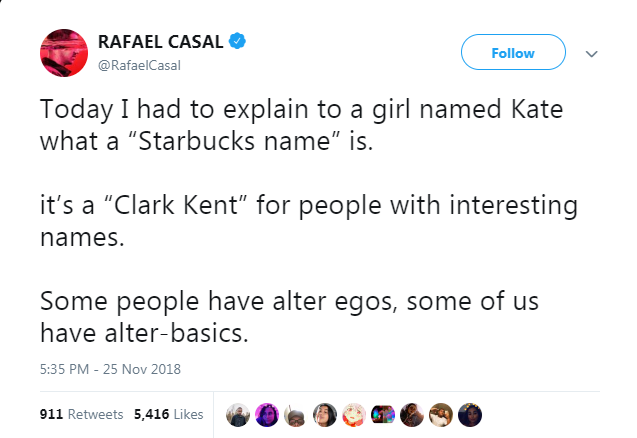Open the seventh liker avatar
The image size is (637, 438).
(x=413, y=413)
